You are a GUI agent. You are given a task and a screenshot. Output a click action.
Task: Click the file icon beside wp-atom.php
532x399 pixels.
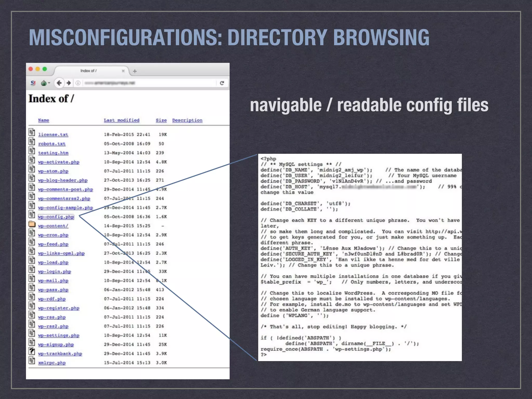[x=32, y=169]
